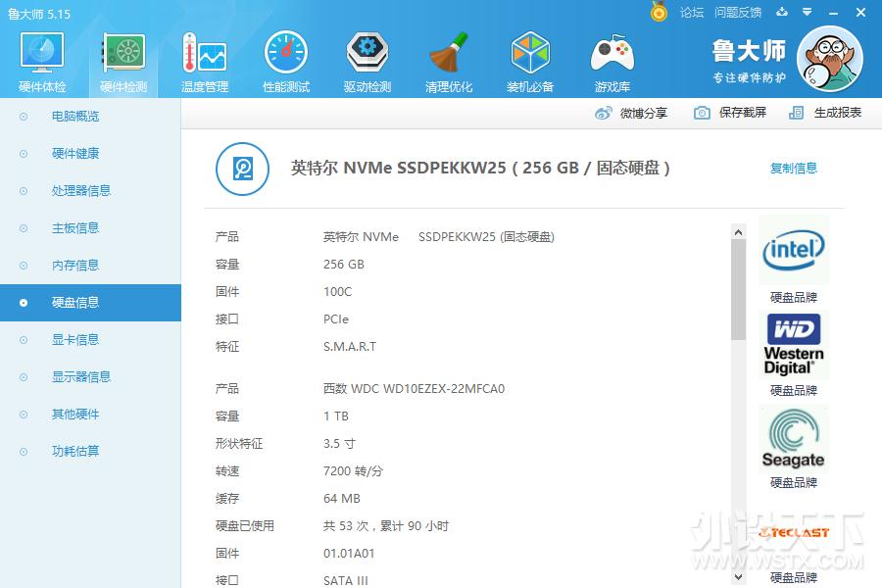Generate a report with 生成报表

(828, 113)
